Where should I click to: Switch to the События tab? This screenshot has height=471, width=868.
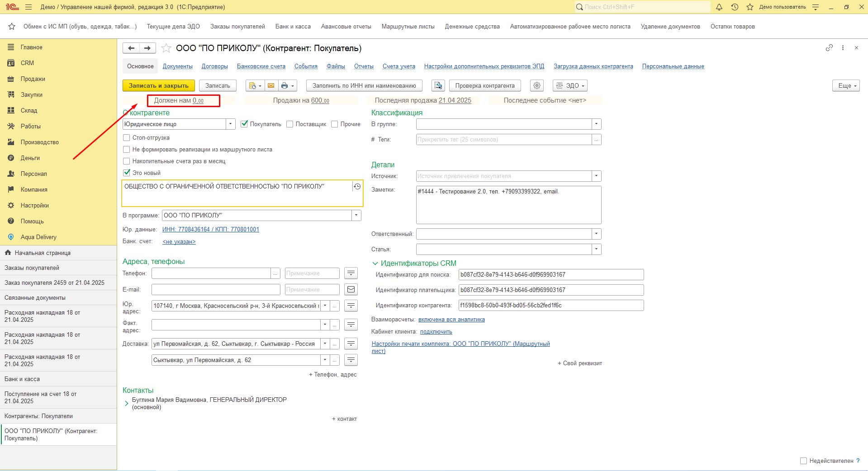[306, 66]
